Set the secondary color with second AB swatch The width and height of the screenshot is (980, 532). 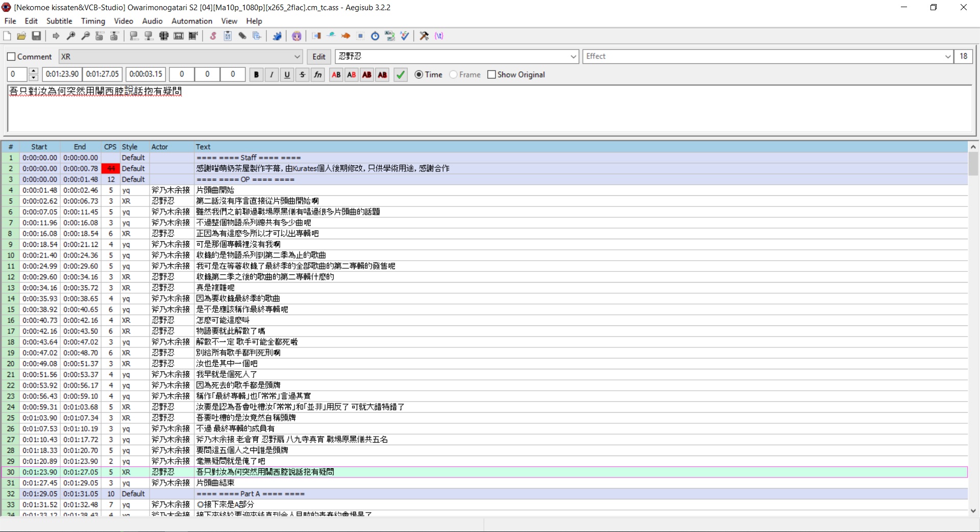tap(351, 74)
